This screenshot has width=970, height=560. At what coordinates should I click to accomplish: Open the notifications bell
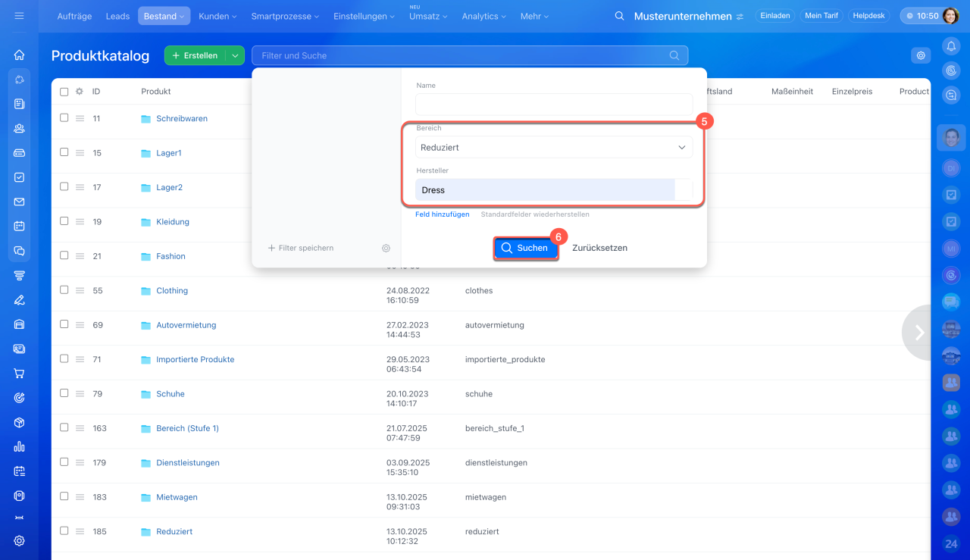tap(951, 46)
